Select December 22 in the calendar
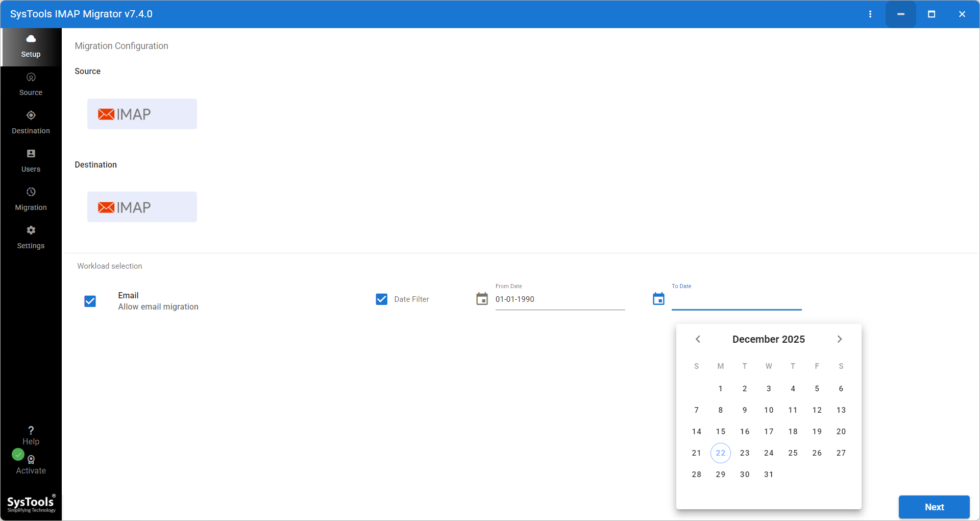This screenshot has height=521, width=980. (x=720, y=453)
